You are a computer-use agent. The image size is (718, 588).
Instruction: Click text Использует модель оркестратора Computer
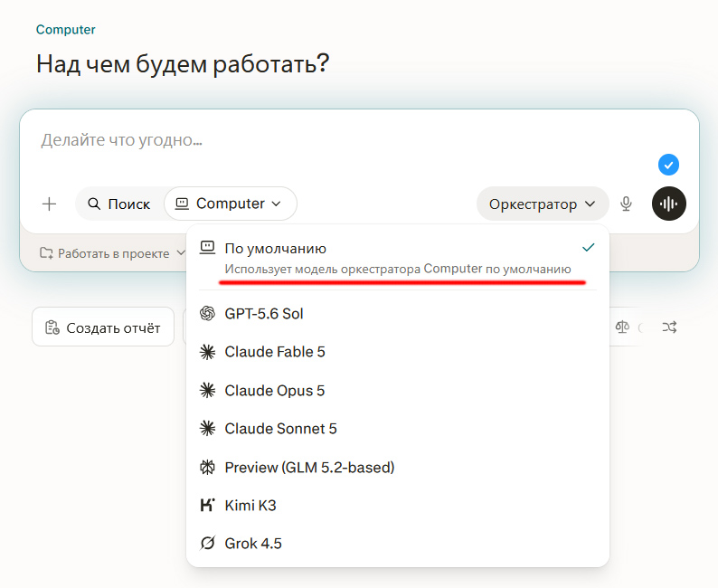click(354, 269)
